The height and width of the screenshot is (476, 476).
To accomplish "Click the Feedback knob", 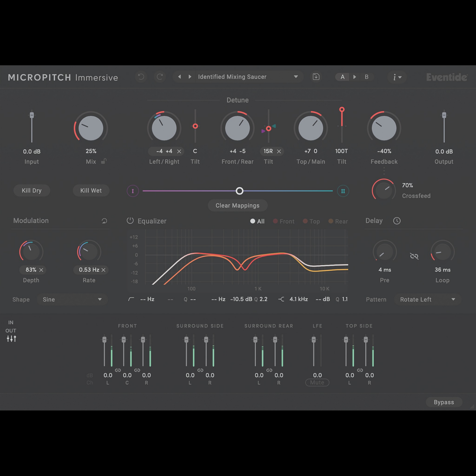I will [384, 128].
